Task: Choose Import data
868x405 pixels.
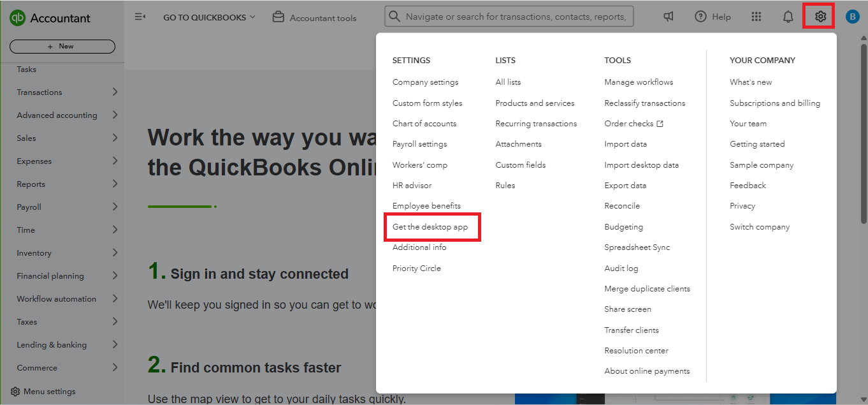Action: [x=626, y=144]
